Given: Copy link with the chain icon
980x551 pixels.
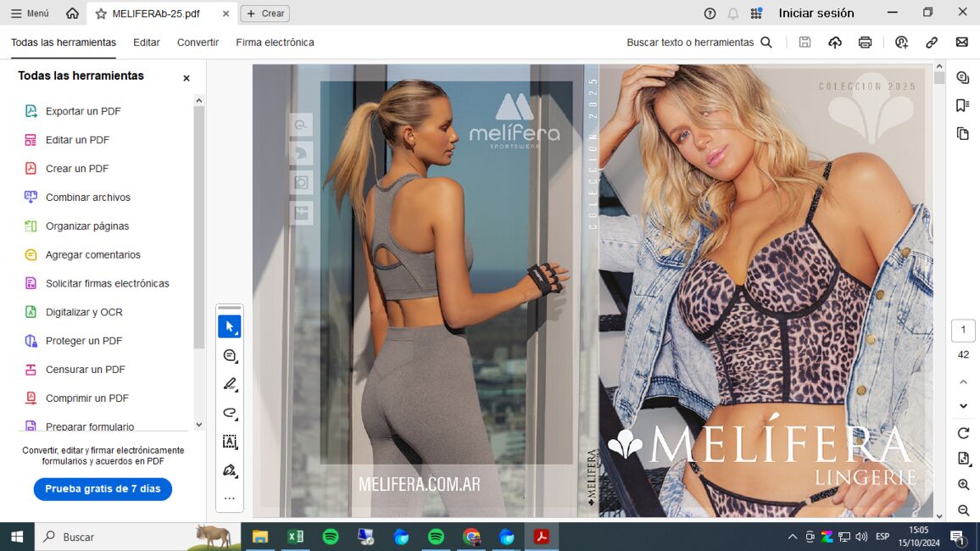Looking at the screenshot, I should tap(931, 42).
